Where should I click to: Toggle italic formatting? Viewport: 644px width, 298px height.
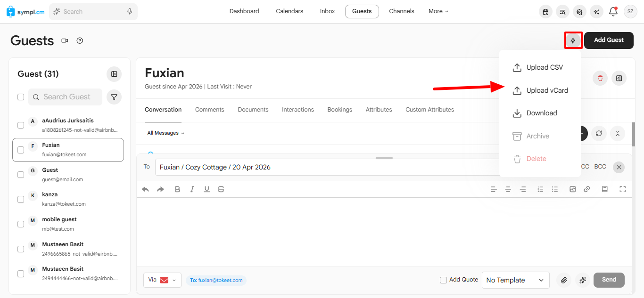pos(192,189)
